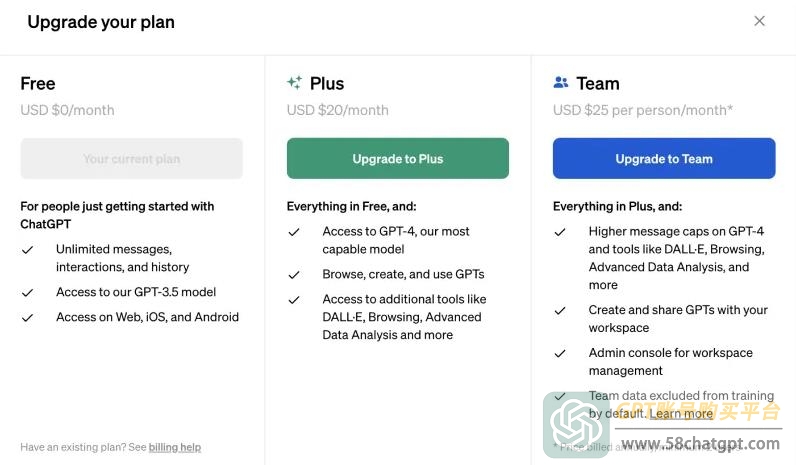Click checkmark beside Browse, create, use GPTs
Viewport: 796px width, 465px height.
pos(294,275)
